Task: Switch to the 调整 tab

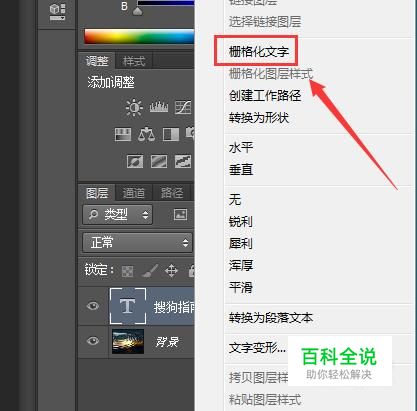Action: coord(97,61)
